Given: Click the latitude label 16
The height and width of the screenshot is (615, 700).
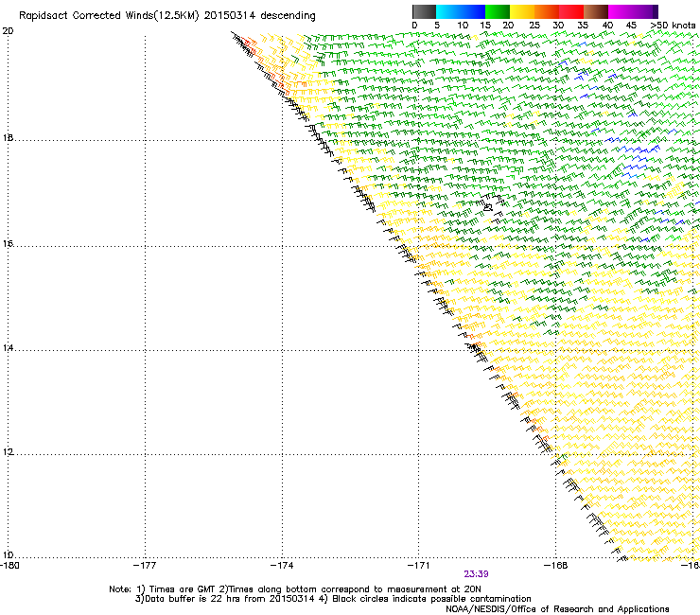Looking at the screenshot, I should [8, 244].
